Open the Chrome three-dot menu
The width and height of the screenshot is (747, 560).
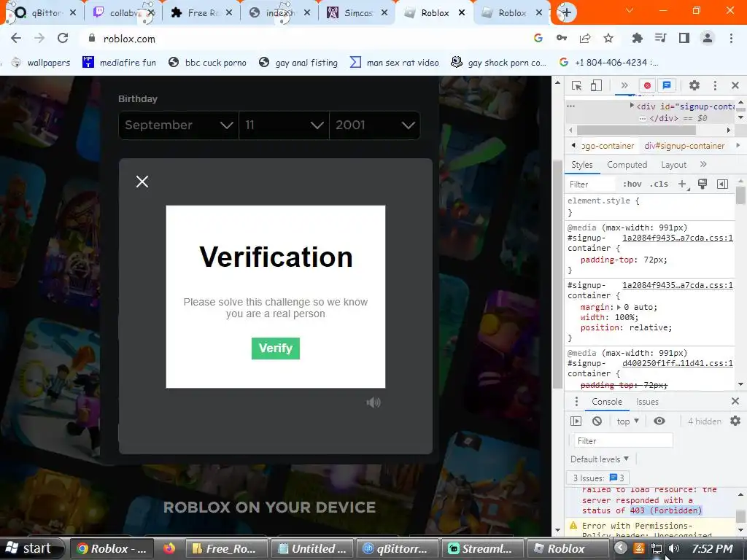(x=731, y=38)
